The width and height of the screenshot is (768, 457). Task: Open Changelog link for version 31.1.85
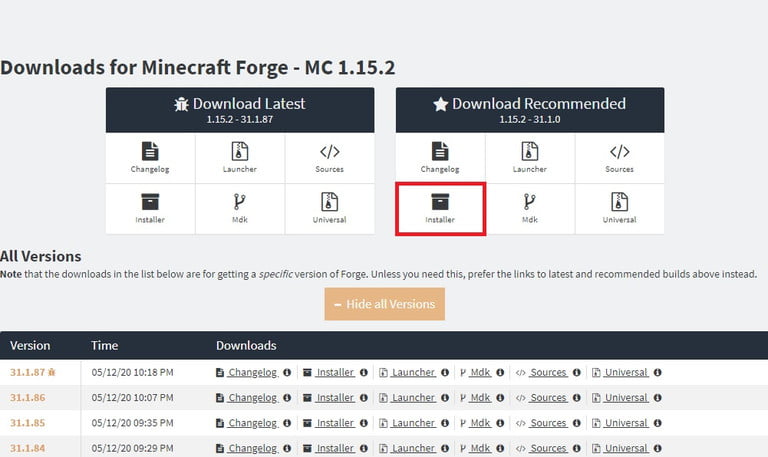(253, 423)
